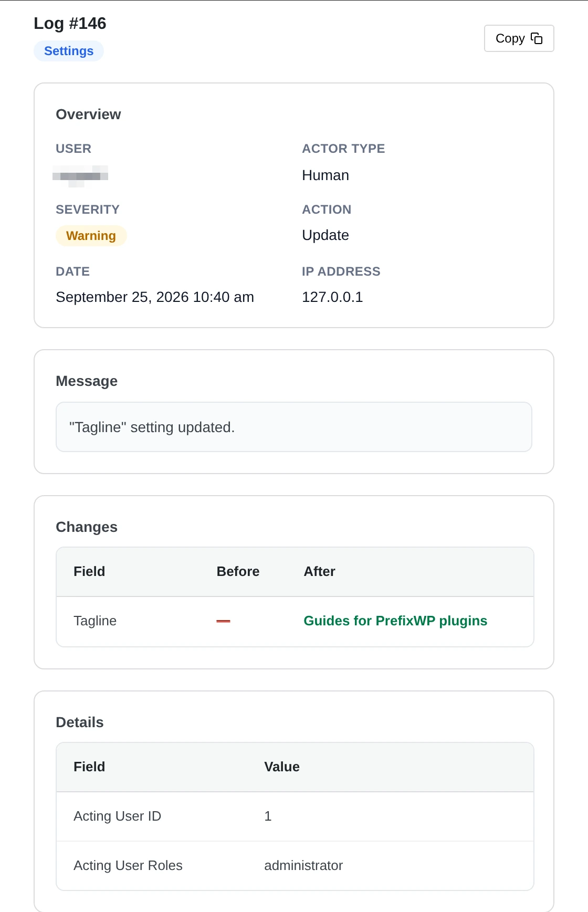The image size is (588, 912).
Task: Select the blurred user name
Action: tap(80, 176)
